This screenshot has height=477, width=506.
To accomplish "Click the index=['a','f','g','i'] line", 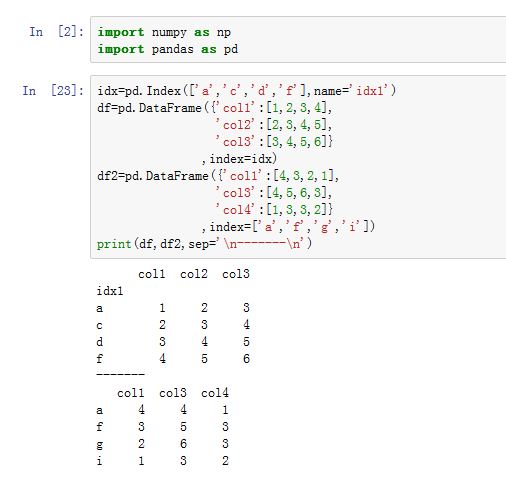I will [288, 227].
